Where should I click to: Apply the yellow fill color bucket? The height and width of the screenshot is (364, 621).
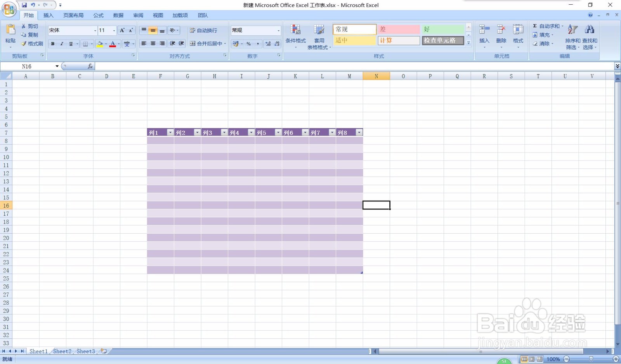coord(100,44)
